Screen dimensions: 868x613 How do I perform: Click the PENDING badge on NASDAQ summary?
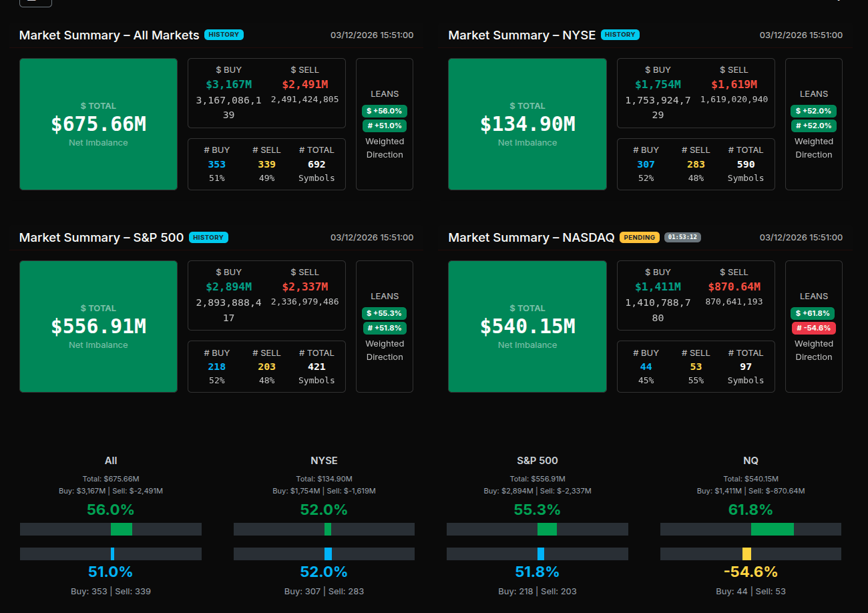639,237
